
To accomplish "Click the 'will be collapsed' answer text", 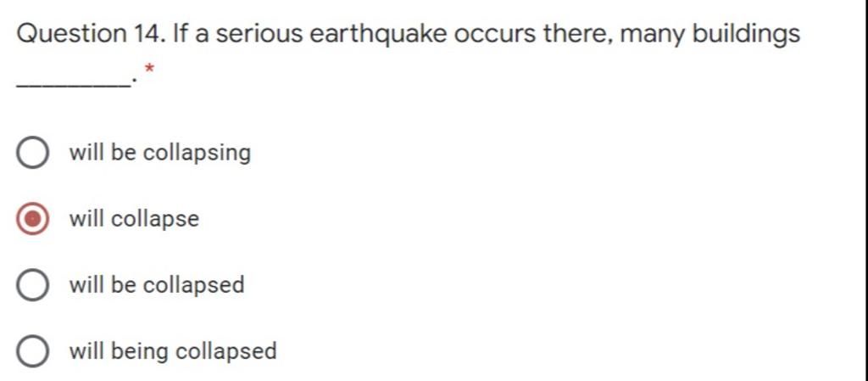I will click(157, 285).
